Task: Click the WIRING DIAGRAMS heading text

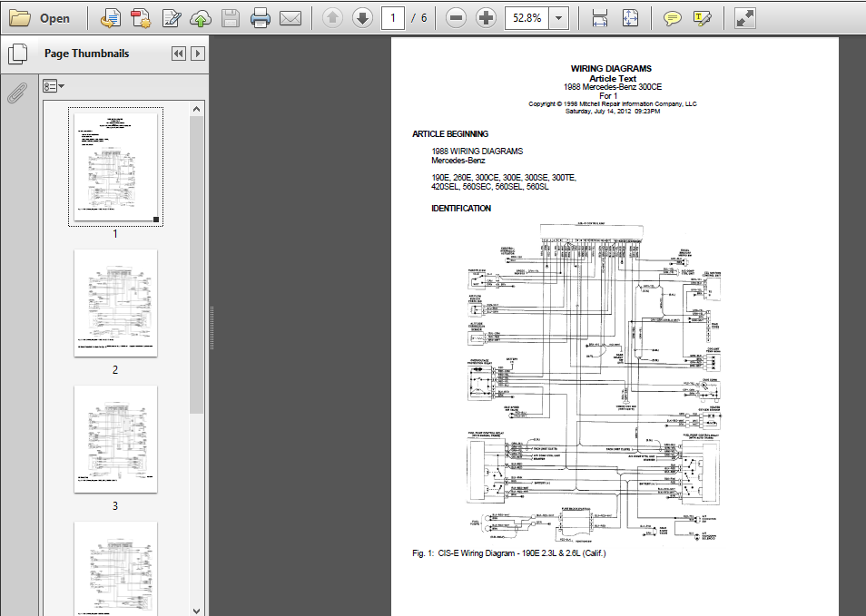Action: click(611, 68)
